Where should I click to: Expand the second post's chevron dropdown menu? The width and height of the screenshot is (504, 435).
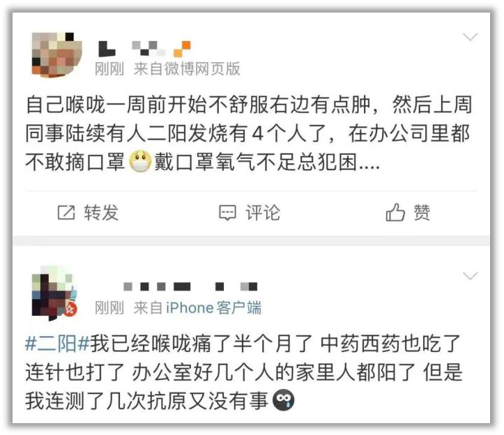click(x=471, y=276)
